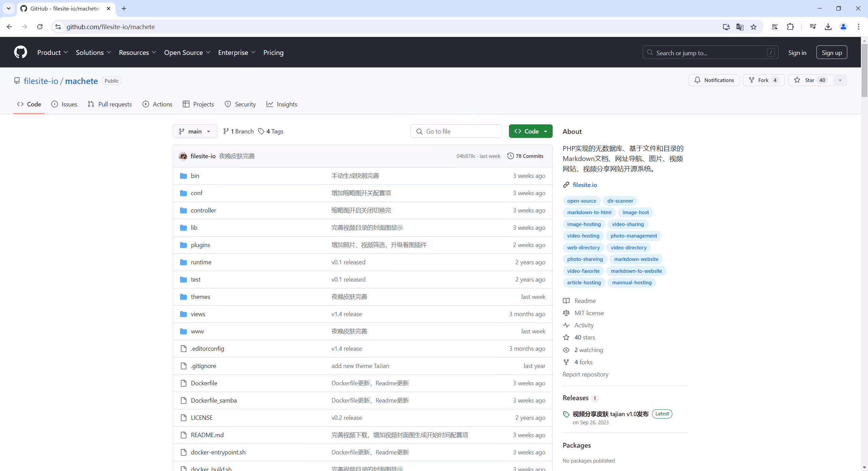
Task: Click the Go to file search field
Action: point(456,131)
